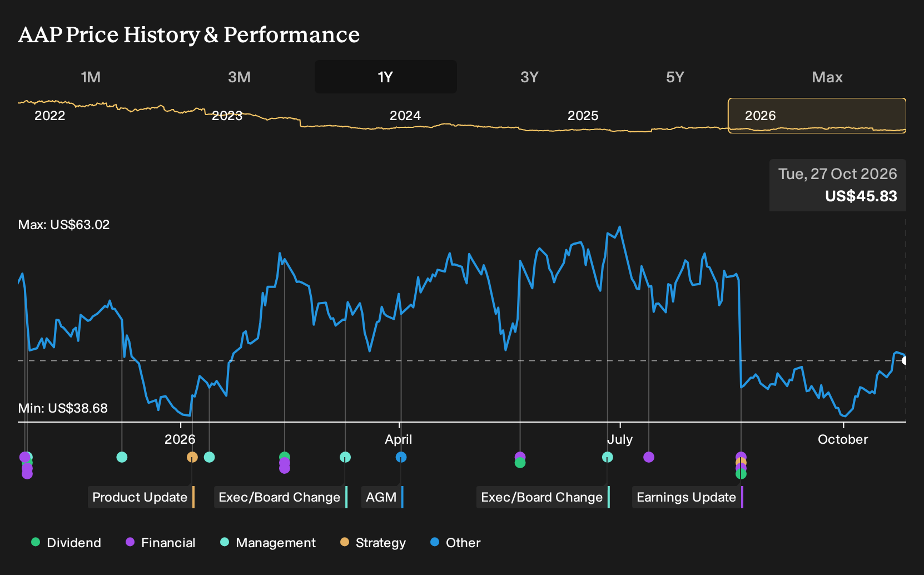Click the green Dividend dot under Earnings Update stack
Viewport: 924px width, 575px height.
tap(741, 474)
